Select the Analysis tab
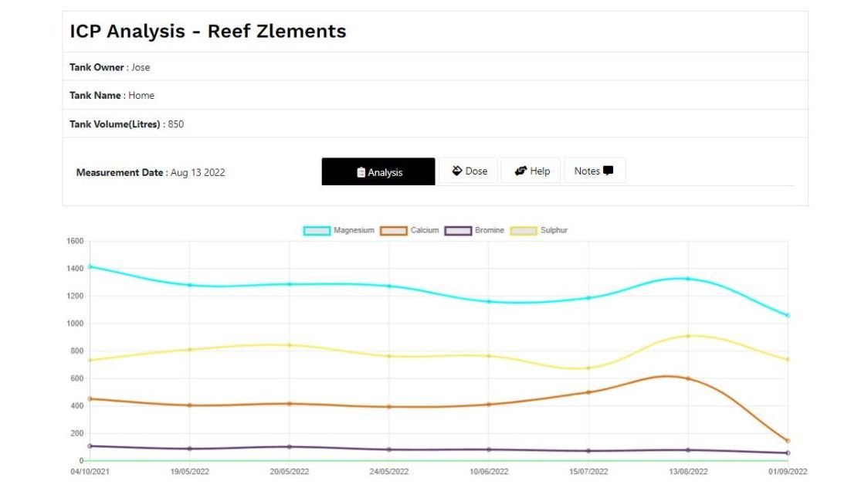 click(378, 171)
